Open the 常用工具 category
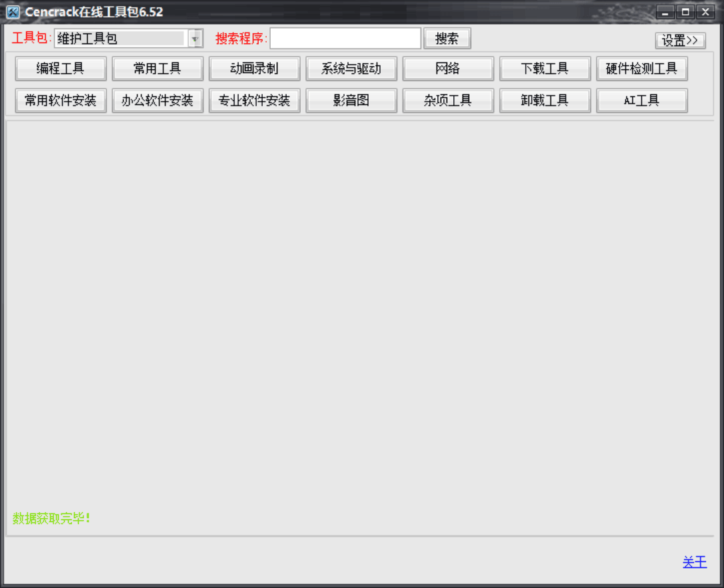 pyautogui.click(x=158, y=68)
